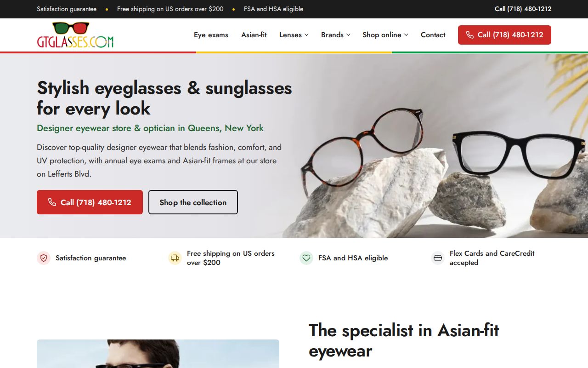Click the delivery truck free shipping icon
Image resolution: width=588 pixels, height=368 pixels.
(x=175, y=258)
